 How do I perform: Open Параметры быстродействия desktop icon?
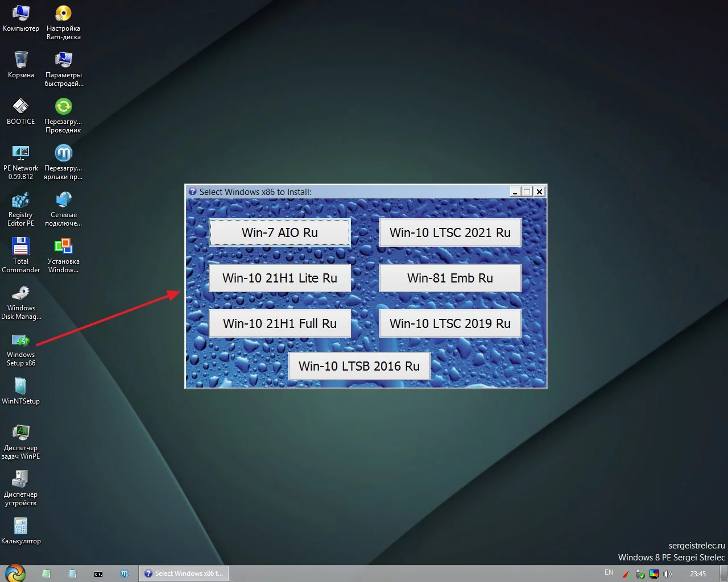[64, 69]
